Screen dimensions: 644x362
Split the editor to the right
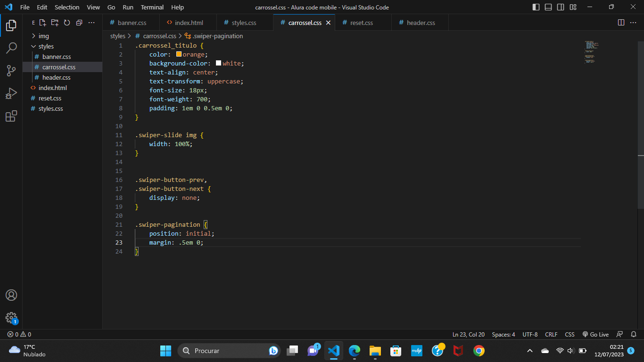click(x=621, y=23)
